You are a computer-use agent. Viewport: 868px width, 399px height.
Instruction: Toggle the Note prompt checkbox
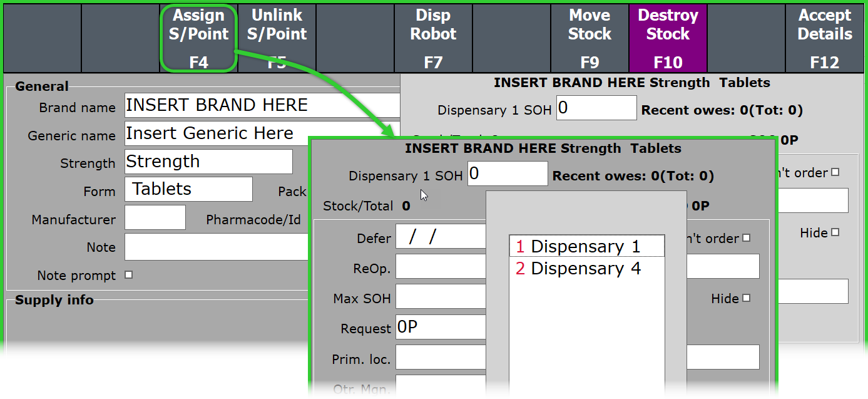[x=129, y=275]
